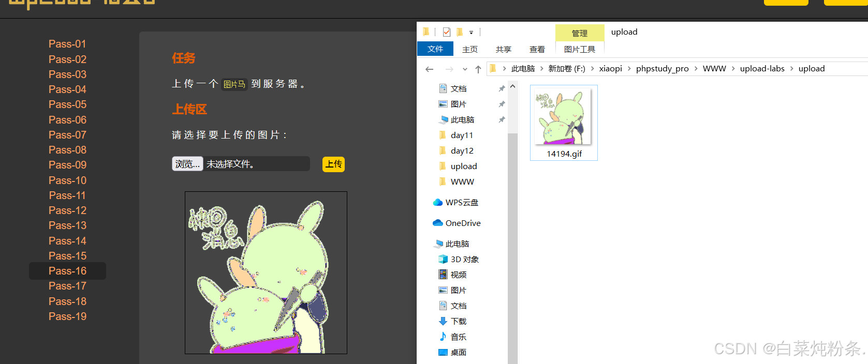This screenshot has height=364, width=868.
Task: Switch to the 主页 ribbon tab
Action: [x=470, y=49]
